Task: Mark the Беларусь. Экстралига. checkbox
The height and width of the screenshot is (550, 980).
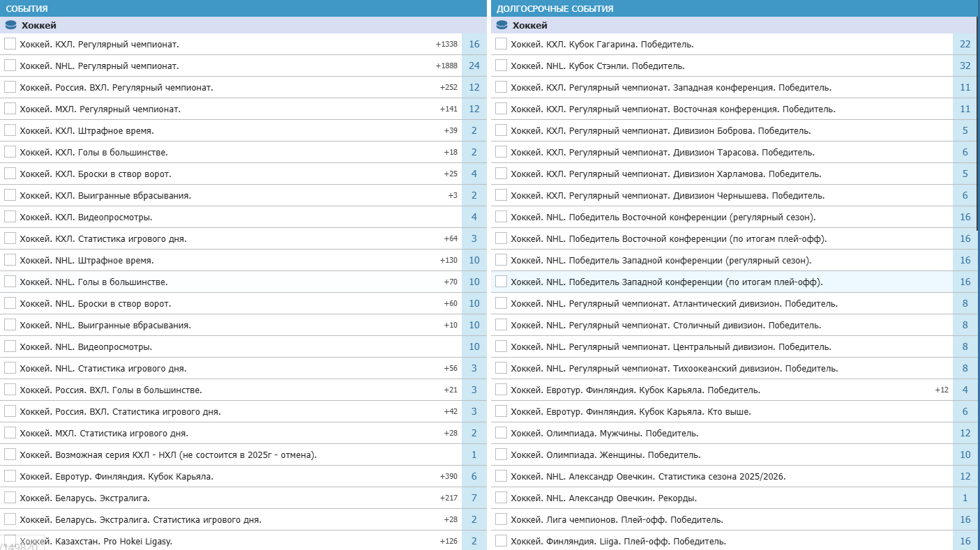Action: pyautogui.click(x=10, y=498)
